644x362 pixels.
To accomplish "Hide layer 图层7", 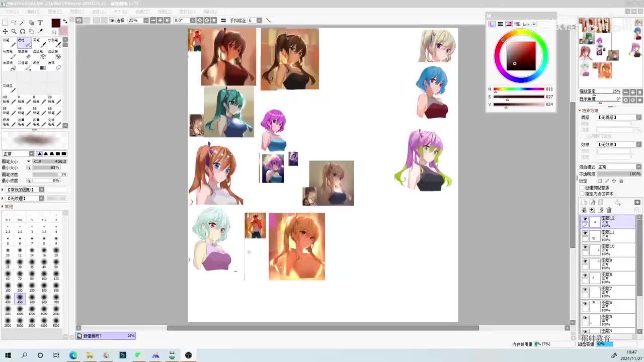I will coord(585,290).
